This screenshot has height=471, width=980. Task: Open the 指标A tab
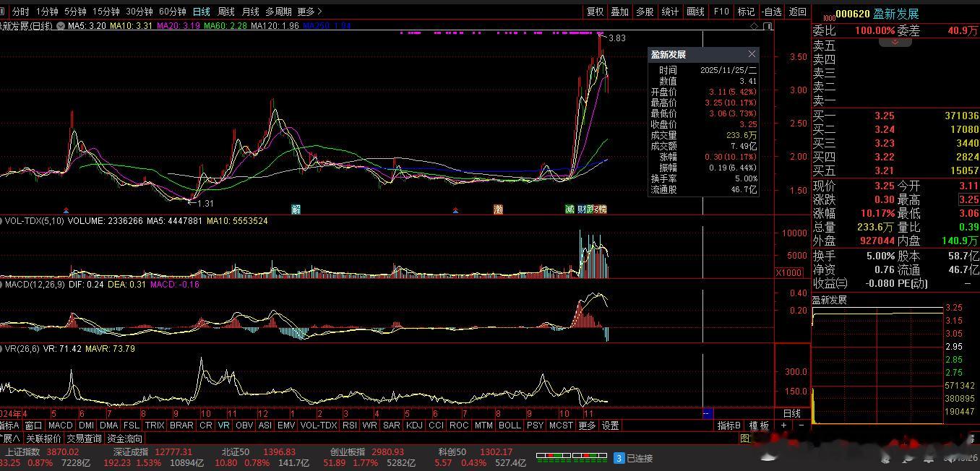click(x=9, y=425)
